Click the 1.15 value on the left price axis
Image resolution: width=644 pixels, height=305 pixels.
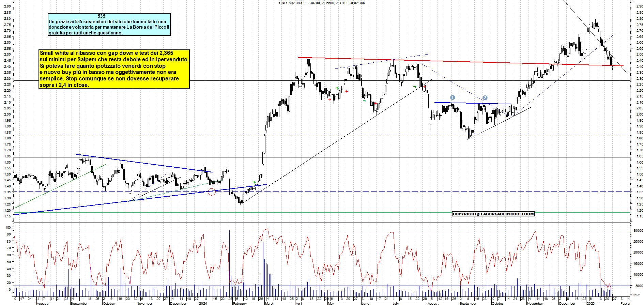click(7, 216)
